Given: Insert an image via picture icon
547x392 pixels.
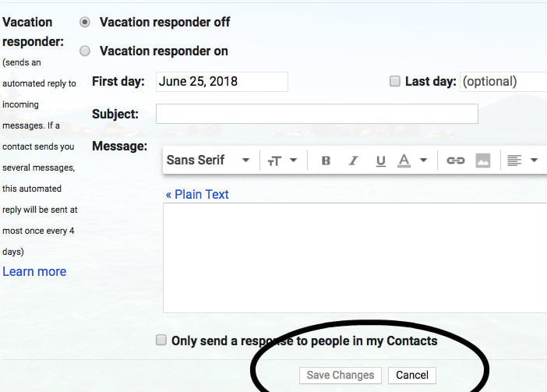Looking at the screenshot, I should click(x=483, y=161).
